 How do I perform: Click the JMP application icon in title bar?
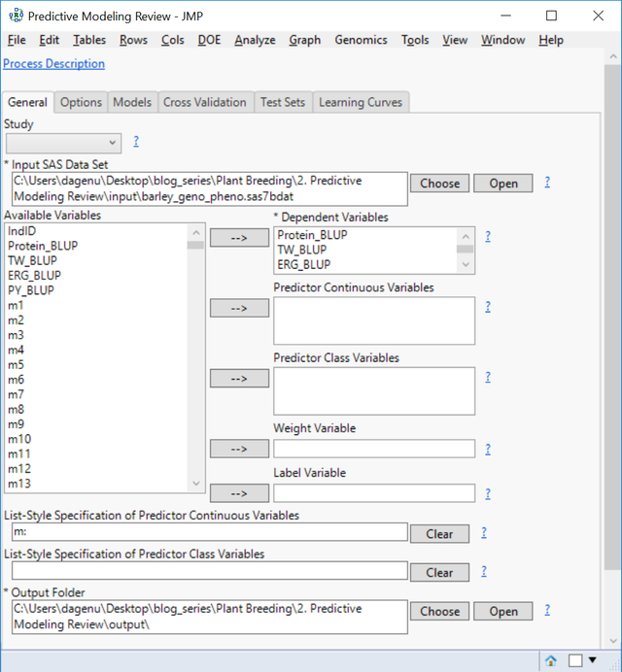(14, 17)
